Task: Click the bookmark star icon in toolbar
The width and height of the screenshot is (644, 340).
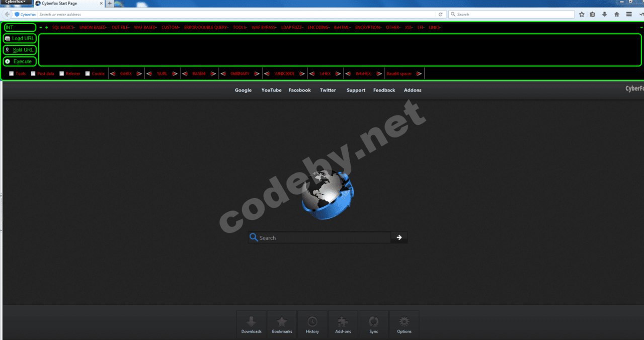Action: (582, 15)
